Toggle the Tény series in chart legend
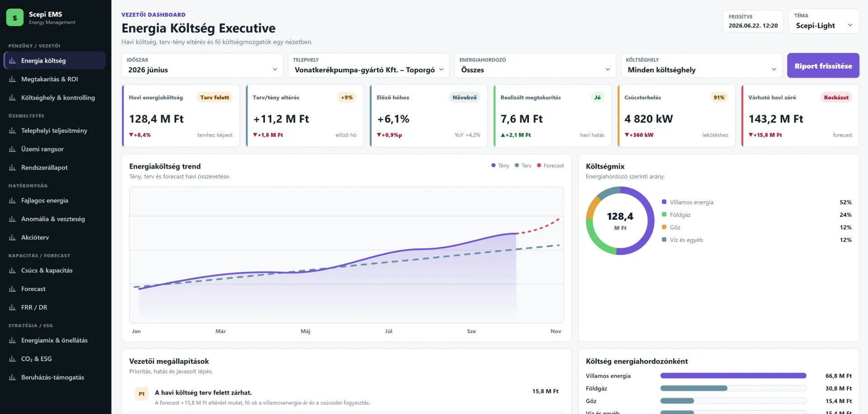Image resolution: width=868 pixels, height=414 pixels. click(500, 166)
